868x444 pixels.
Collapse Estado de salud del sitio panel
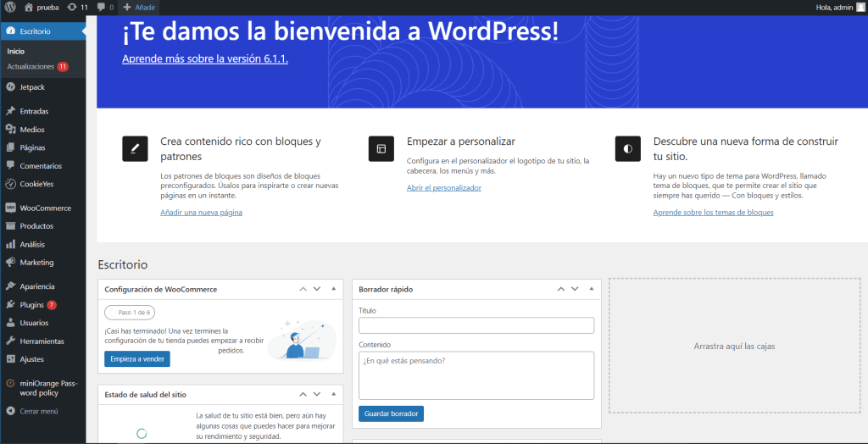[x=333, y=395]
